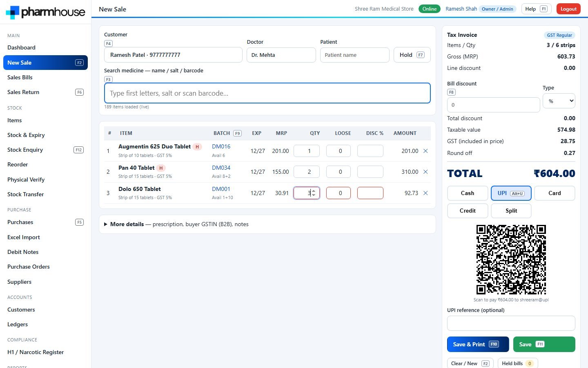588x368 pixels.
Task: Click the UPI payment QR code
Action: click(x=511, y=259)
